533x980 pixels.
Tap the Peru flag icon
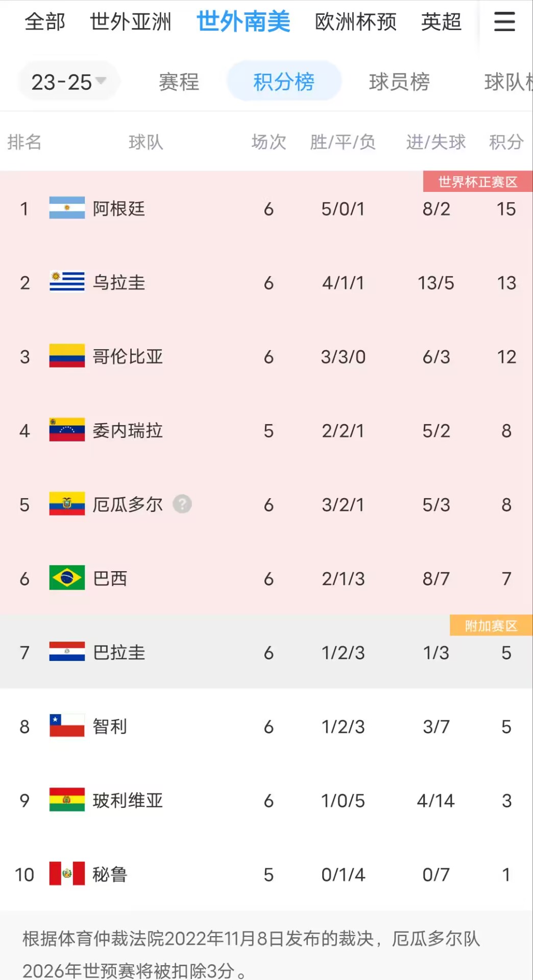pos(67,874)
